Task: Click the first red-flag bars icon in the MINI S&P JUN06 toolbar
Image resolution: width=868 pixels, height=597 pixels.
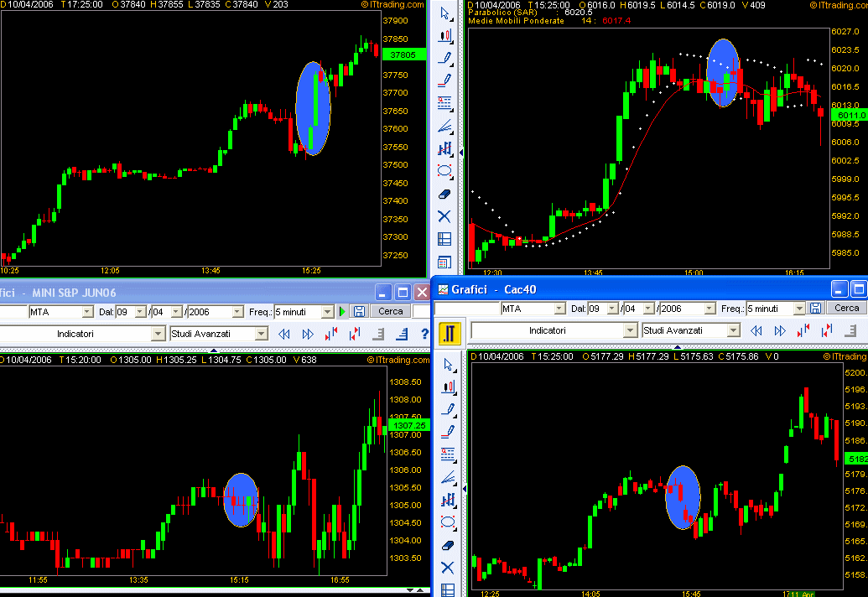Action: point(331,334)
